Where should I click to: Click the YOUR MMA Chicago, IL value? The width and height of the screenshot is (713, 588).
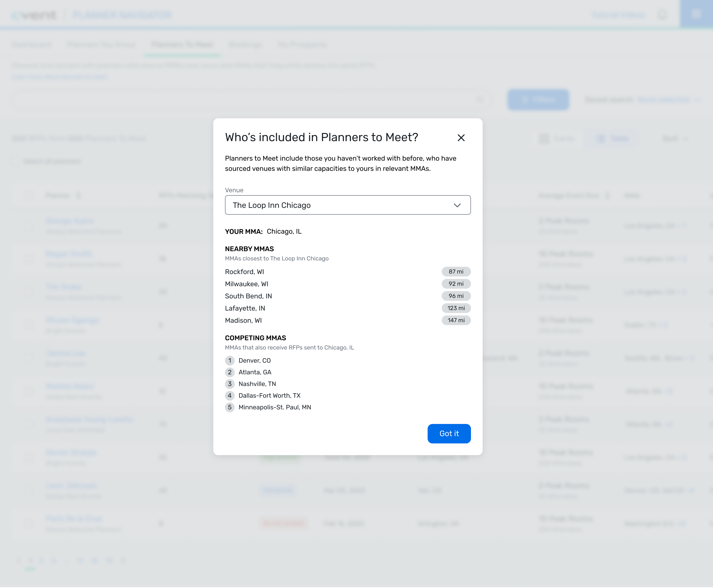click(284, 231)
